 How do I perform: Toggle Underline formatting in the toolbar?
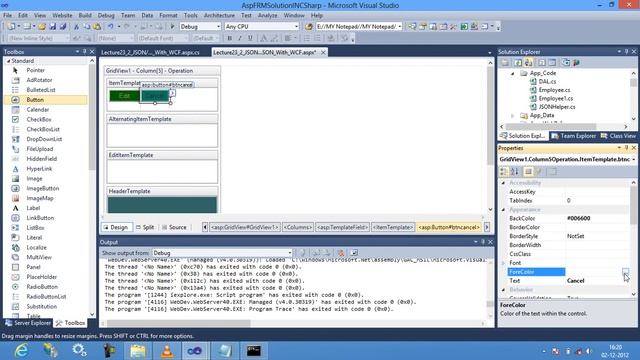click(250, 38)
